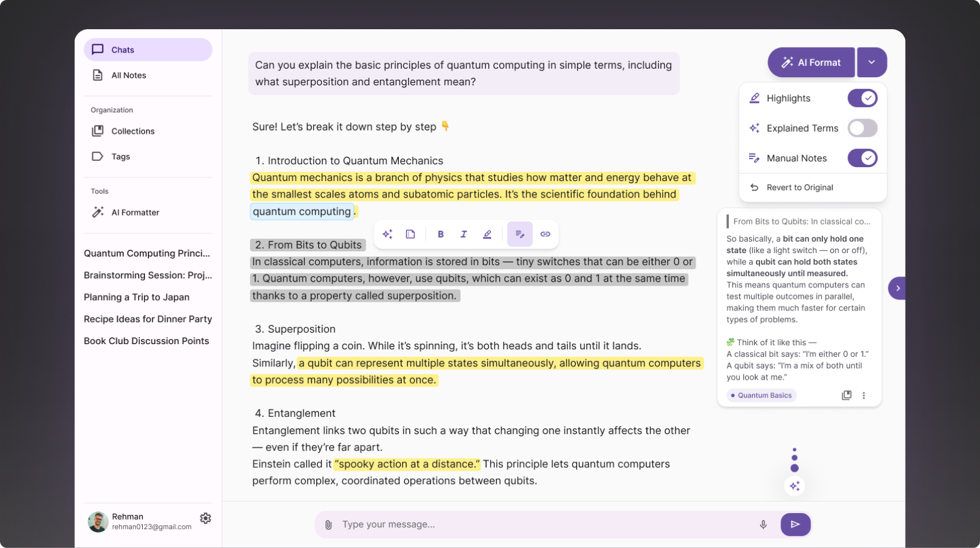This screenshot has height=548, width=980.
Task: Open All Notes in sidebar
Action: point(148,75)
